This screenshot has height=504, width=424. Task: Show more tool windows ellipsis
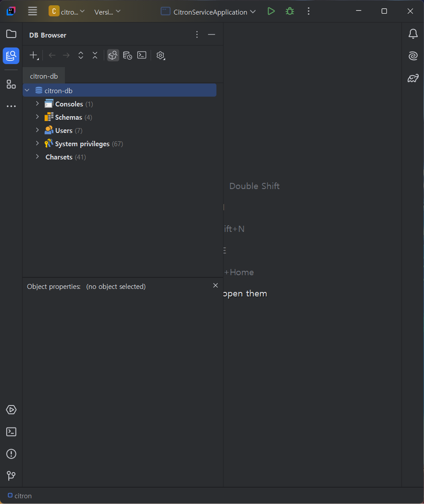(x=11, y=106)
